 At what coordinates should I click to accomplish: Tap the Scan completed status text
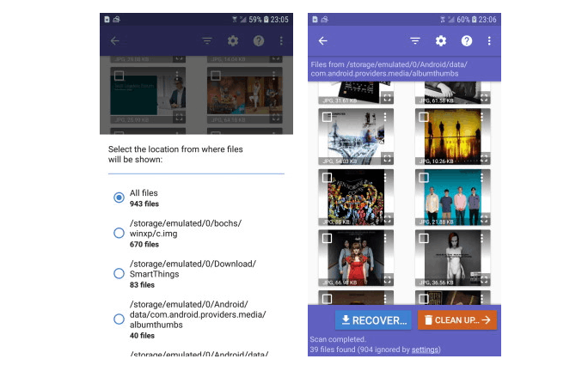click(338, 339)
